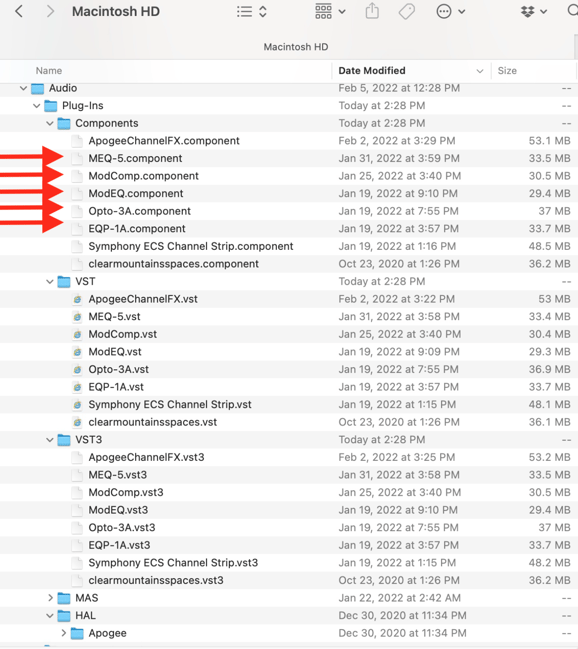
Task: Click the Search magnifier icon
Action: [x=572, y=10]
